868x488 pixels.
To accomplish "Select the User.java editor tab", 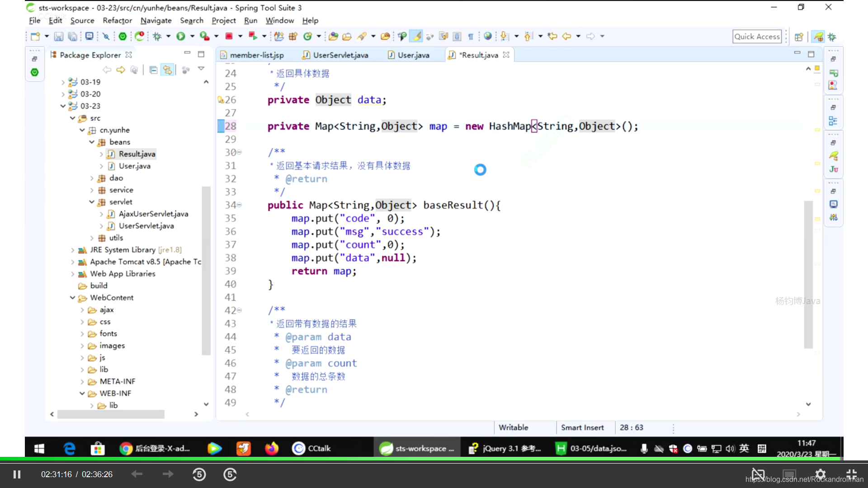I will coord(413,55).
